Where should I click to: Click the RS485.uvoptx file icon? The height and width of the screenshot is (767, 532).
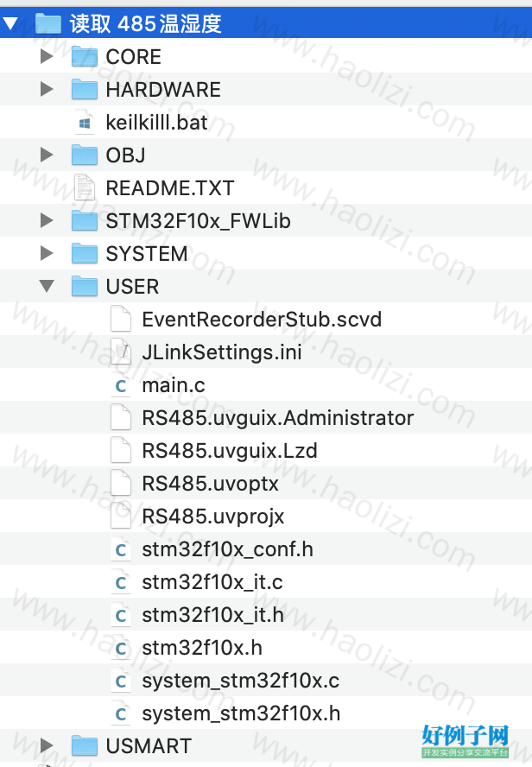click(120, 484)
